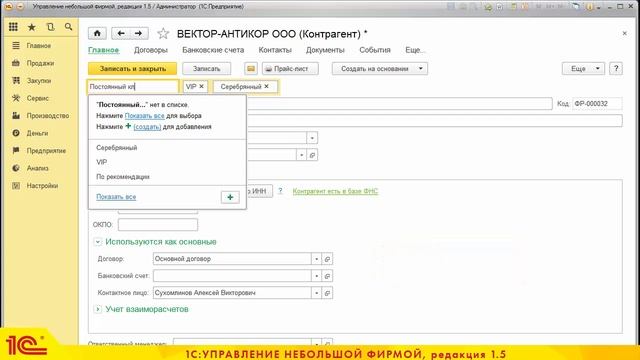Click Сухомлинов Алексей Викторович field

click(232, 293)
